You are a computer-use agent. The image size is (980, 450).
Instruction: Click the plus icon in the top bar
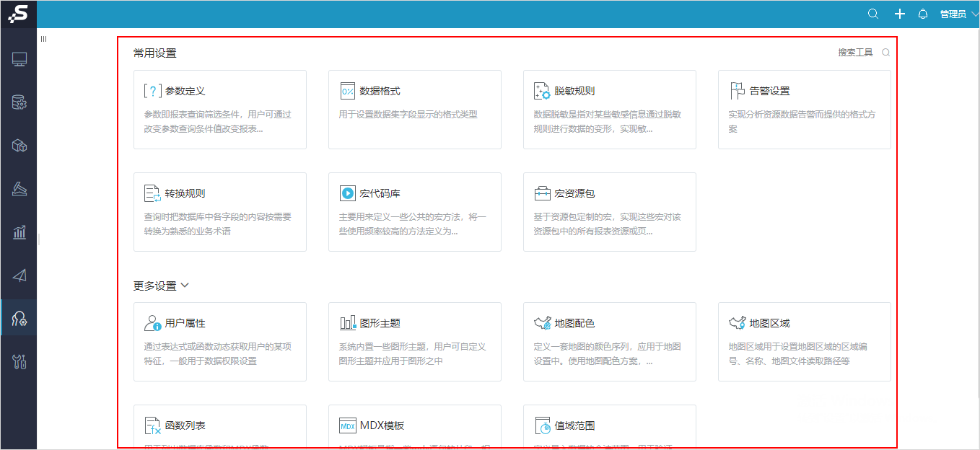pyautogui.click(x=899, y=14)
